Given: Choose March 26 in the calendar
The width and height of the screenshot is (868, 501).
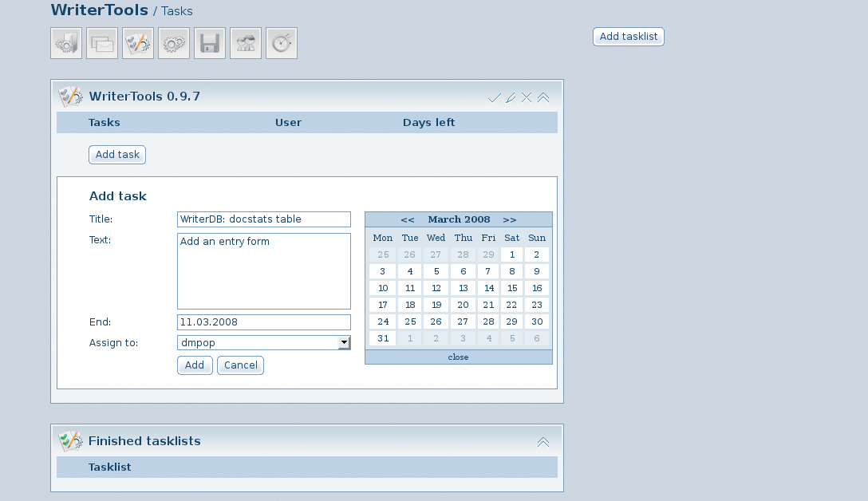Looking at the screenshot, I should point(436,322).
